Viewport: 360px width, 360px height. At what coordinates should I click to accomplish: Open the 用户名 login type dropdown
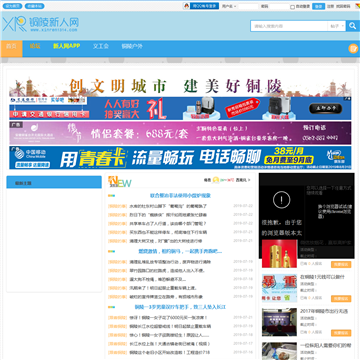pyautogui.click(x=229, y=6)
